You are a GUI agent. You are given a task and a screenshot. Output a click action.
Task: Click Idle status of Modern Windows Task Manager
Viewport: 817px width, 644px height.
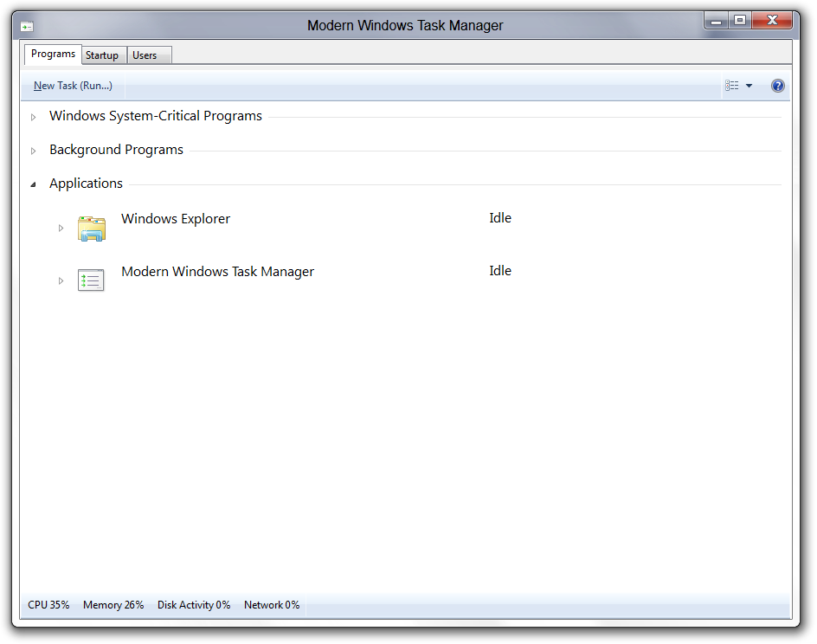pos(500,270)
